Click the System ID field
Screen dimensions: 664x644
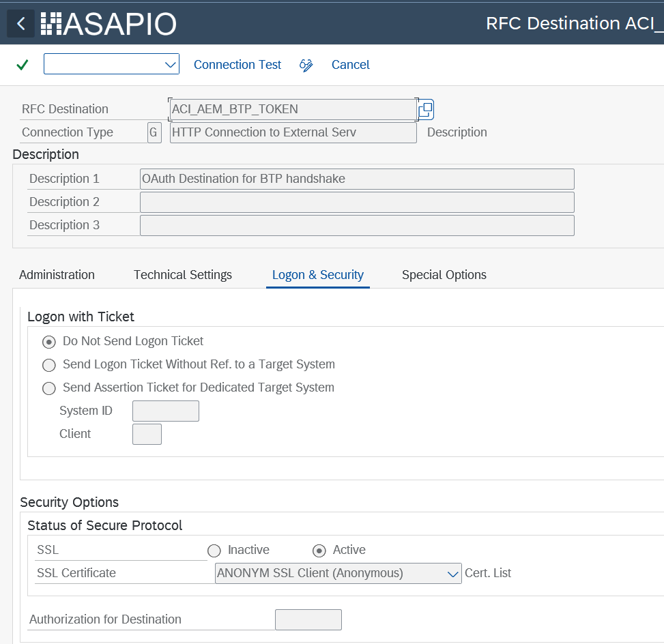(166, 411)
